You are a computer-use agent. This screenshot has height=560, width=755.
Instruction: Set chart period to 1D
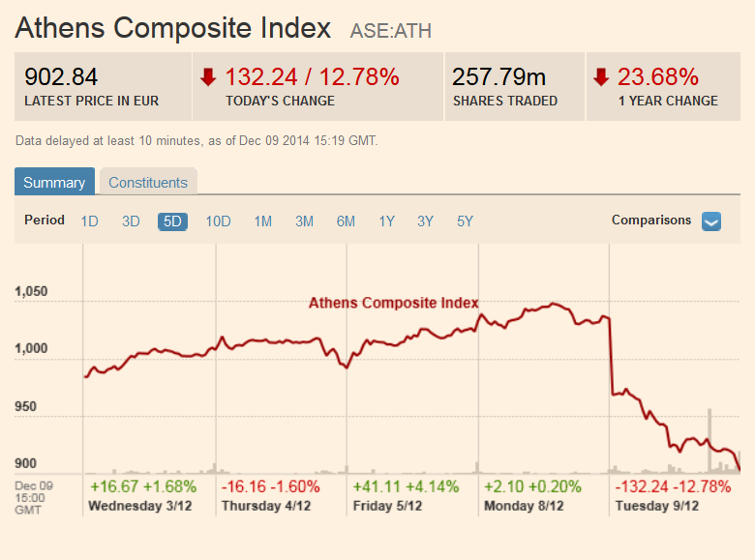click(90, 221)
